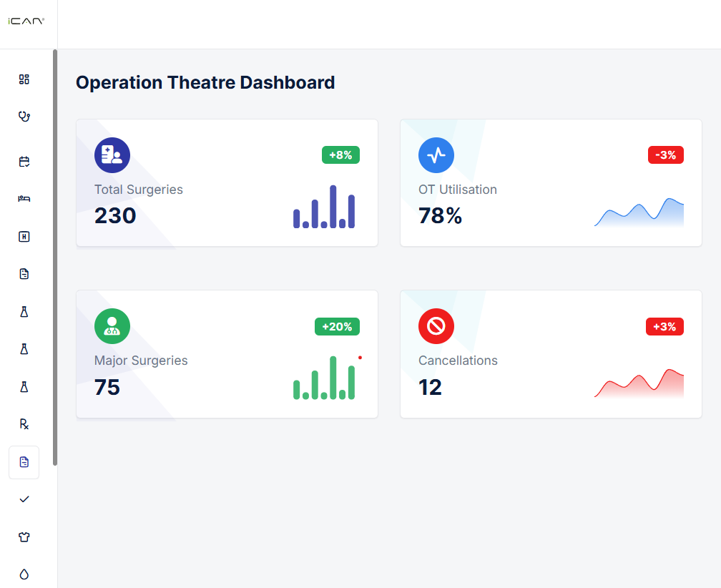721x588 pixels.
Task: Open the Rx prescription icon
Action: [x=24, y=423]
